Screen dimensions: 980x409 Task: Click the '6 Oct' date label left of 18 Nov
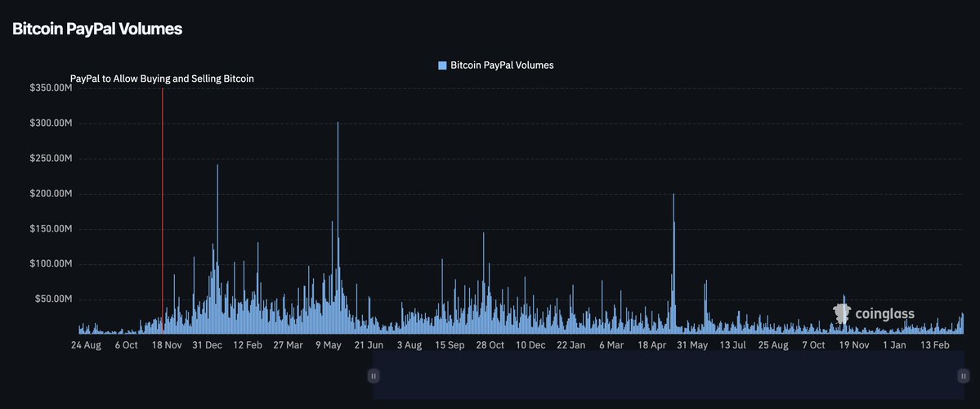click(126, 345)
